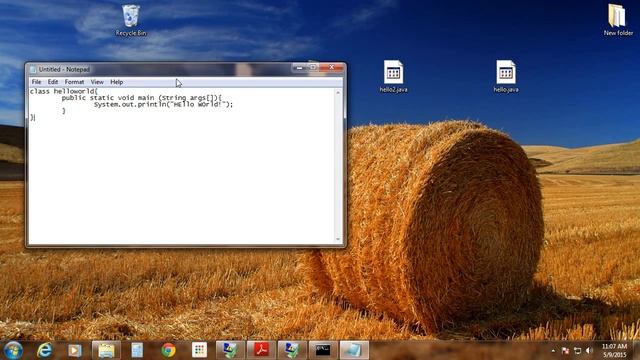Open the volume speaker icon in tray
This screenshot has width=640, height=360.
click(589, 351)
